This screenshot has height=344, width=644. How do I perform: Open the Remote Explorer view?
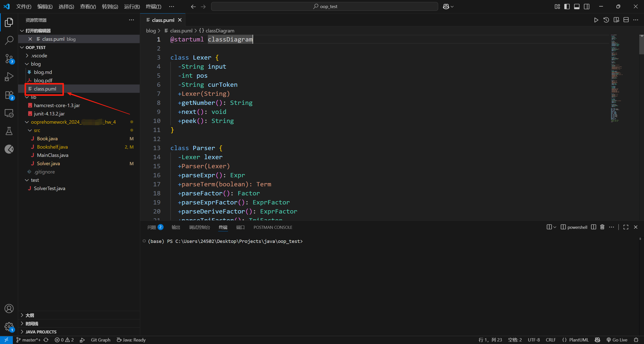tap(9, 113)
